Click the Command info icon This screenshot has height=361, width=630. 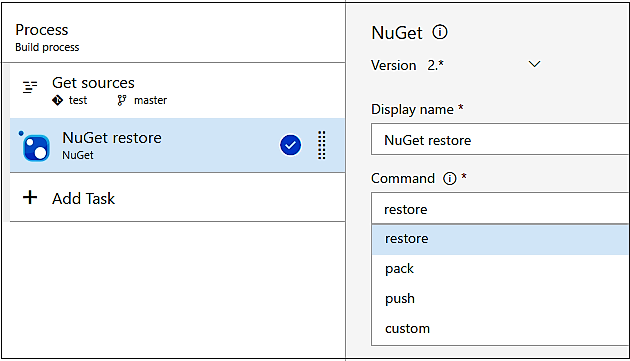pos(450,178)
